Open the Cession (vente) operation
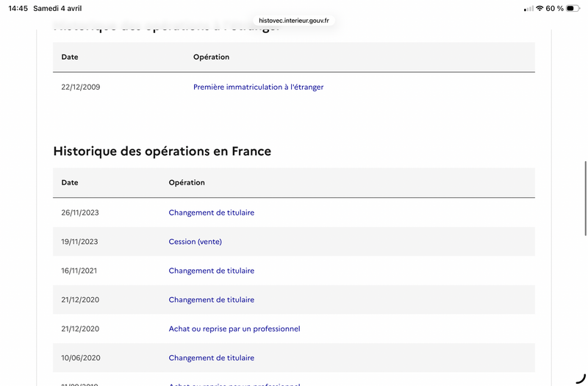 click(x=195, y=241)
